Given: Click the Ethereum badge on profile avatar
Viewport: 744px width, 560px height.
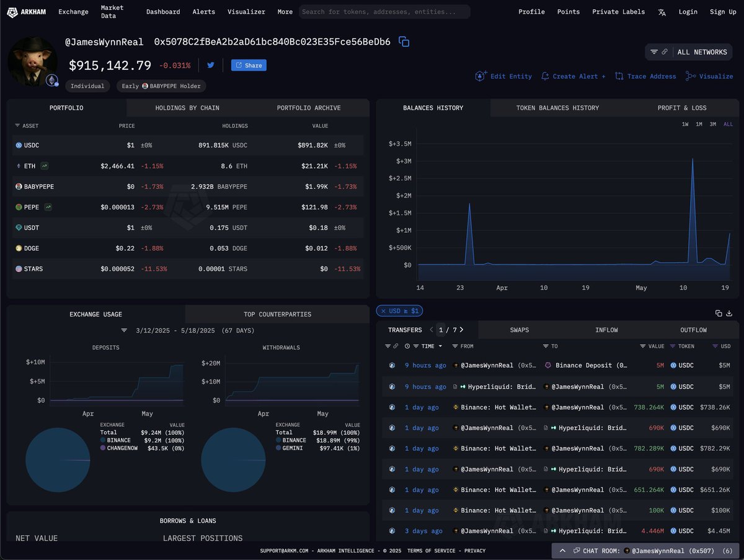Looking at the screenshot, I should coord(53,81).
